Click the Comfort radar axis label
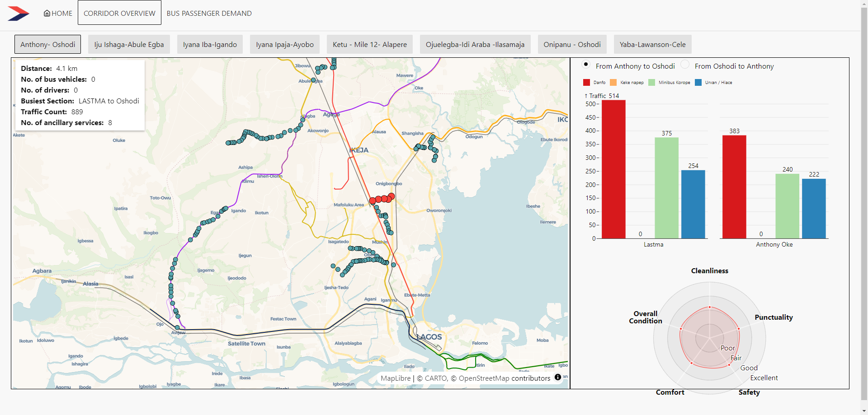The image size is (868, 415). click(x=670, y=392)
